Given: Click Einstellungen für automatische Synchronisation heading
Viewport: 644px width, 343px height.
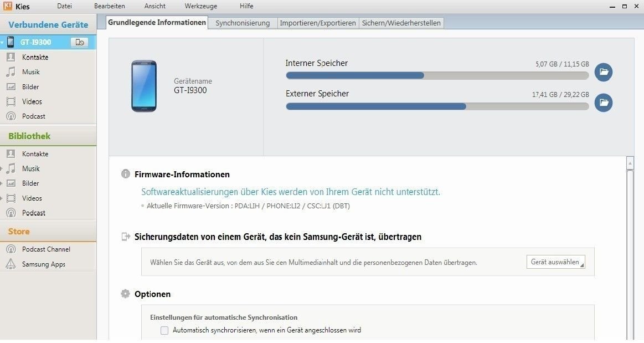Looking at the screenshot, I should pyautogui.click(x=224, y=318).
